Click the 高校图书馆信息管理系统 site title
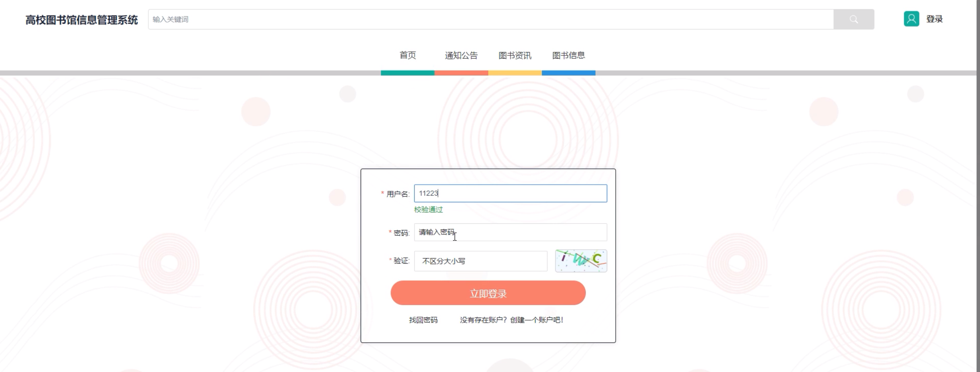980x372 pixels. pos(81,20)
